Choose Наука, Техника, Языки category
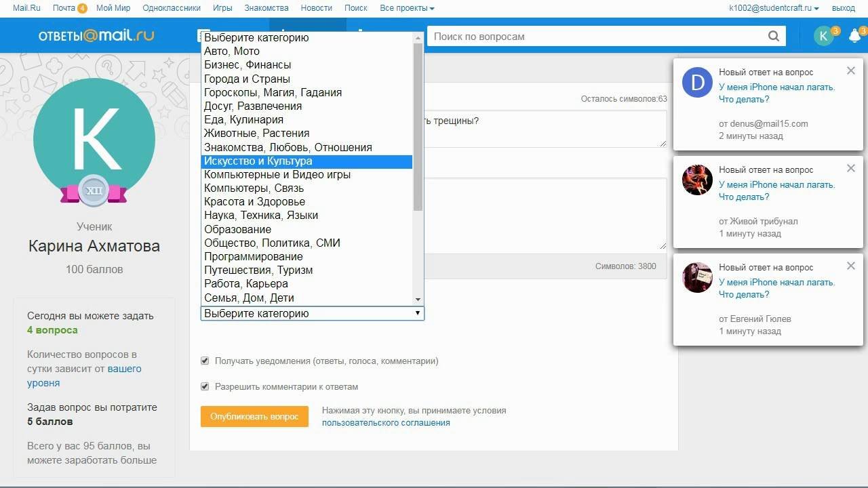This screenshot has height=488, width=868. 307,216
